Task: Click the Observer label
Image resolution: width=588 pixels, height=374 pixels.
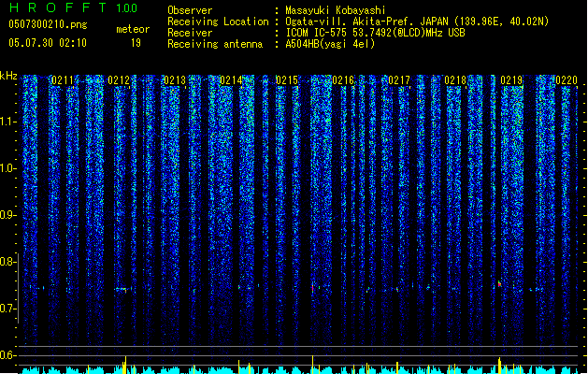Action: coord(190,10)
